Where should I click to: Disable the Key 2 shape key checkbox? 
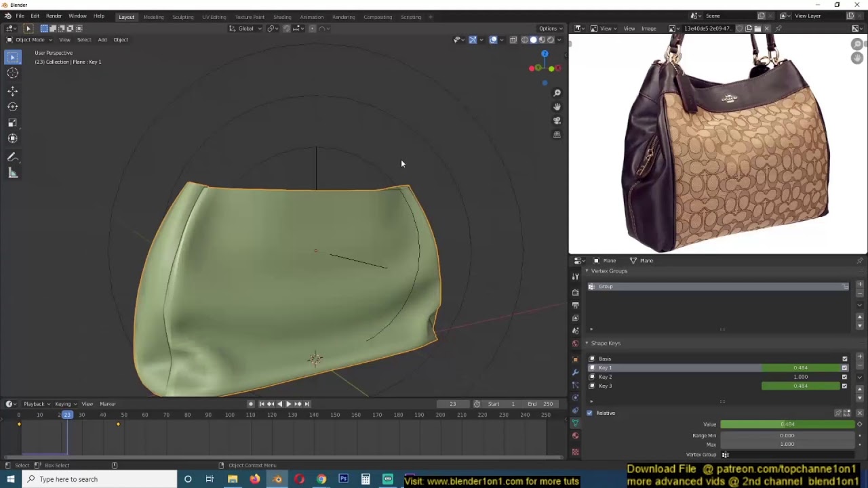844,377
